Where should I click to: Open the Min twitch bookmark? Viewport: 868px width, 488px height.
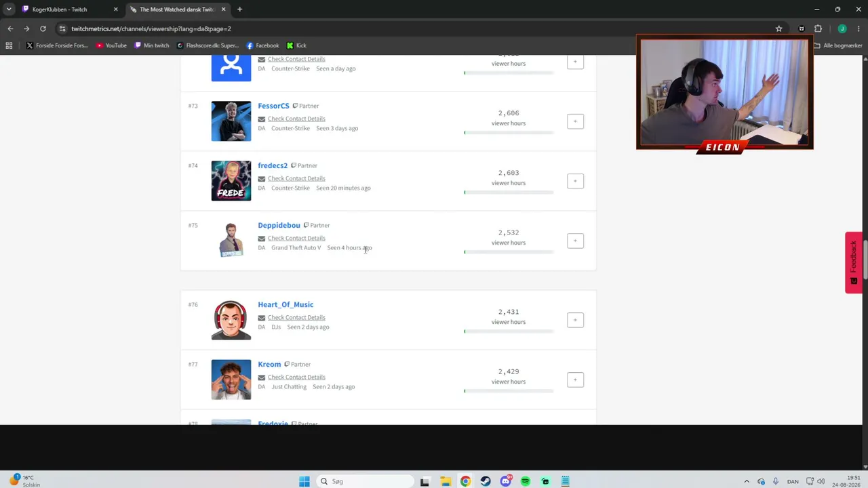pos(152,45)
